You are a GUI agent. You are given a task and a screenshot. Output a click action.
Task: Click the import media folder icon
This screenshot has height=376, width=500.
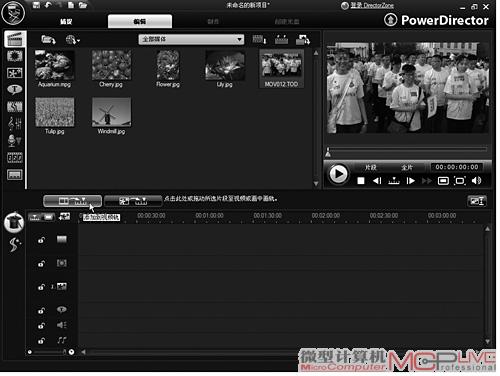pos(48,40)
